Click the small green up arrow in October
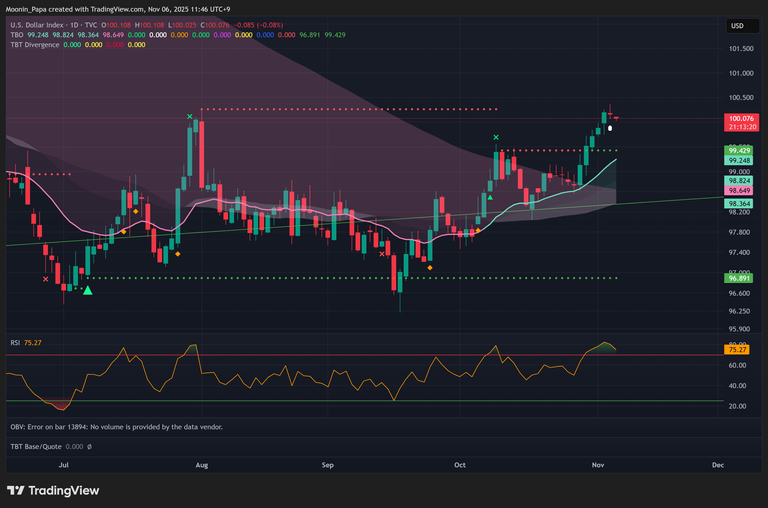768x508 pixels. point(489,198)
